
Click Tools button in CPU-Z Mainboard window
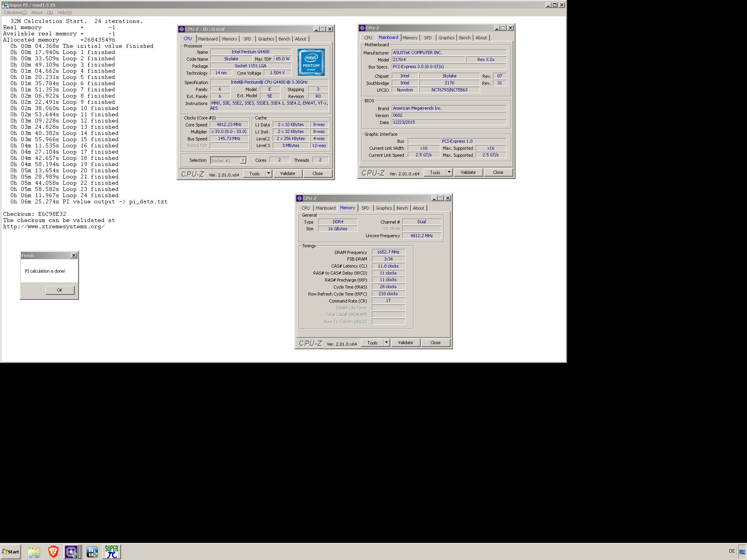coord(435,172)
